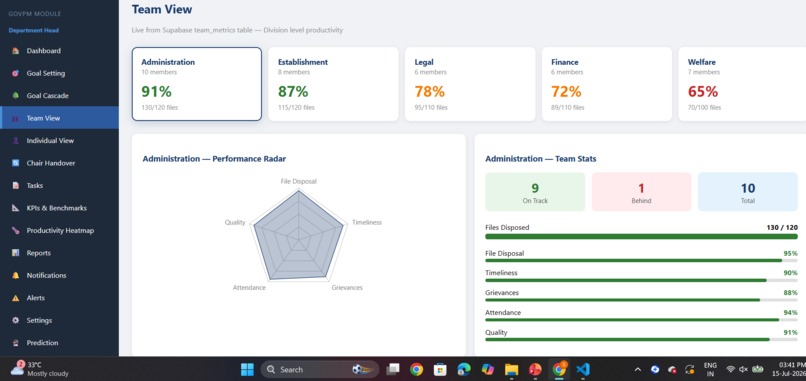806x381 pixels.
Task: Click the Reports bar chart icon
Action: 15,253
